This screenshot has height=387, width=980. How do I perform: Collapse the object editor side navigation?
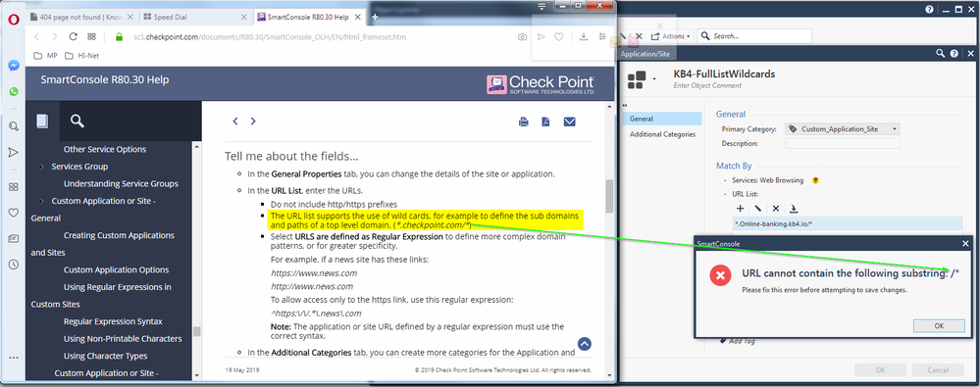tap(625, 105)
